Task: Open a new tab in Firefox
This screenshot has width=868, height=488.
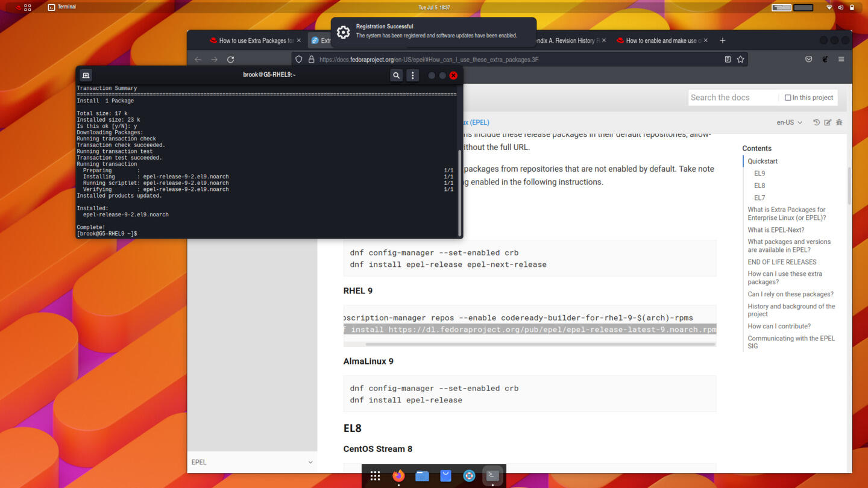Action: click(722, 40)
